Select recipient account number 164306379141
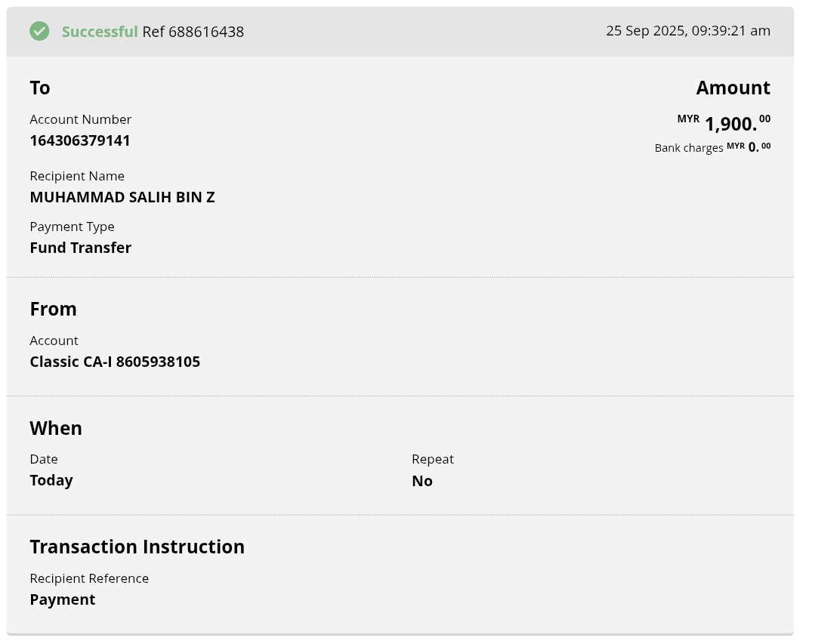This screenshot has height=644, width=815. pyautogui.click(x=80, y=140)
